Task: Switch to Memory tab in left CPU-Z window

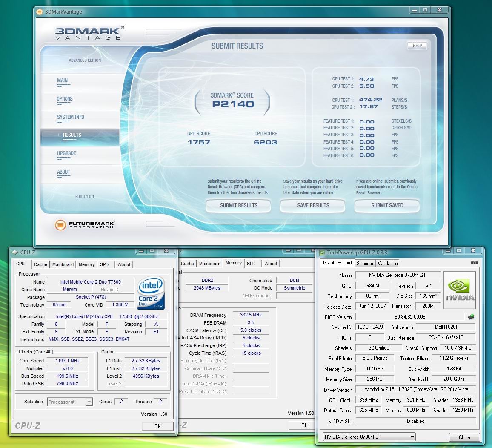Action: pos(86,264)
